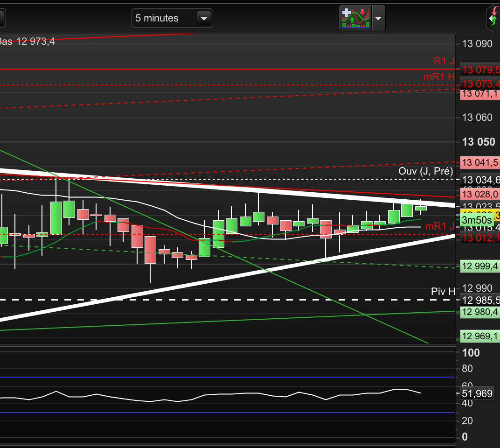This screenshot has height=448, width=500.
Task: Select the 12 985,5 pivot price tag
Action: click(480, 300)
